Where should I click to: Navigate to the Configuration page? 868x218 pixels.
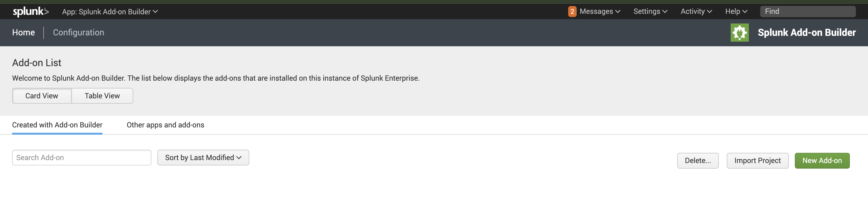(78, 32)
